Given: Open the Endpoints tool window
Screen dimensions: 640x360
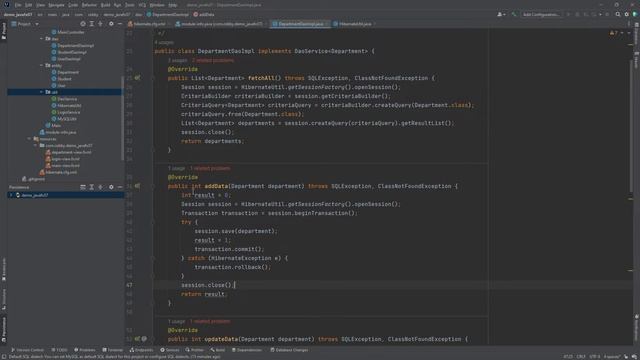Looking at the screenshot, I should [x=141, y=350].
